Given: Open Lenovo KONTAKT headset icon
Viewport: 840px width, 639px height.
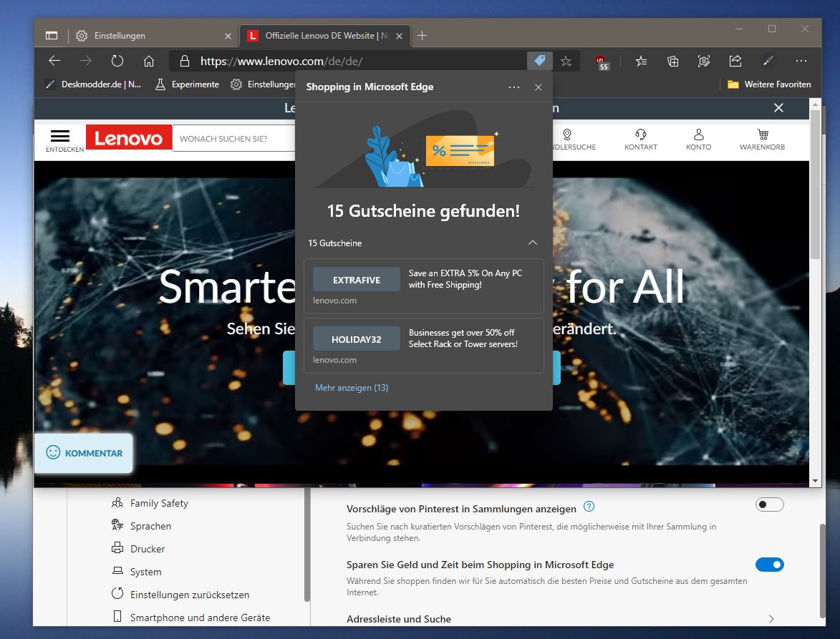Looking at the screenshot, I should [x=641, y=139].
